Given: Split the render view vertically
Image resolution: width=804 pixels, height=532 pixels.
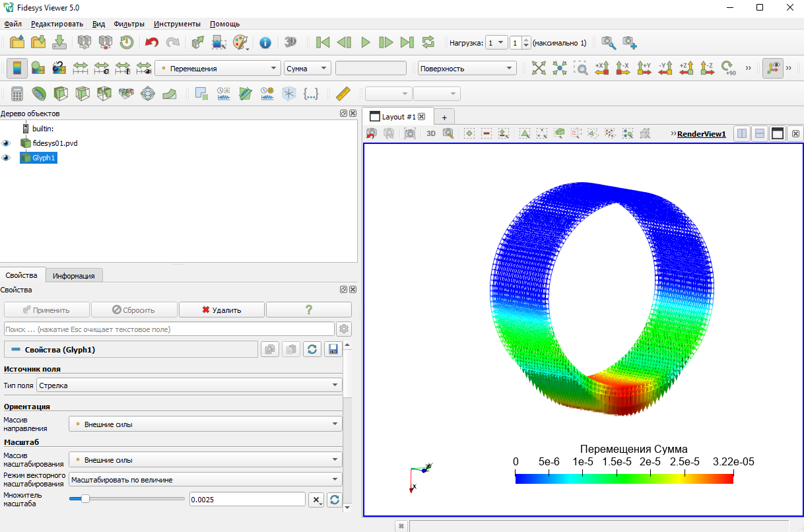Looking at the screenshot, I should click(x=760, y=133).
